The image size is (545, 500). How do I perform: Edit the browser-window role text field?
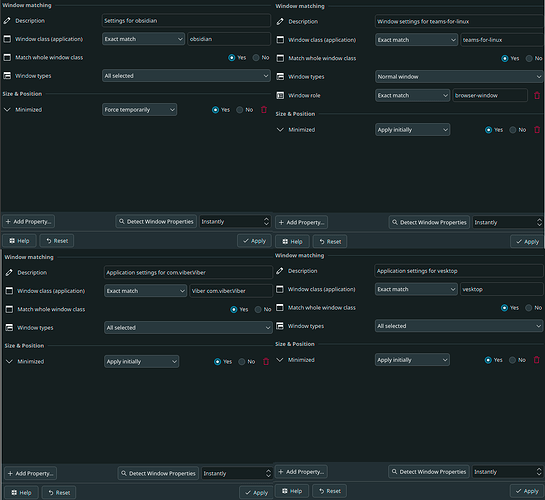[490, 95]
